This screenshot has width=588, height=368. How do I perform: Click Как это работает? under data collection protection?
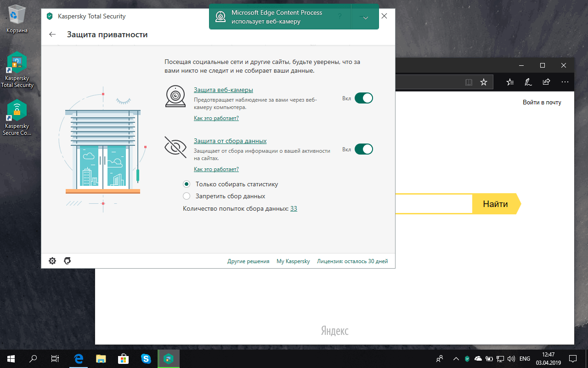(x=216, y=169)
